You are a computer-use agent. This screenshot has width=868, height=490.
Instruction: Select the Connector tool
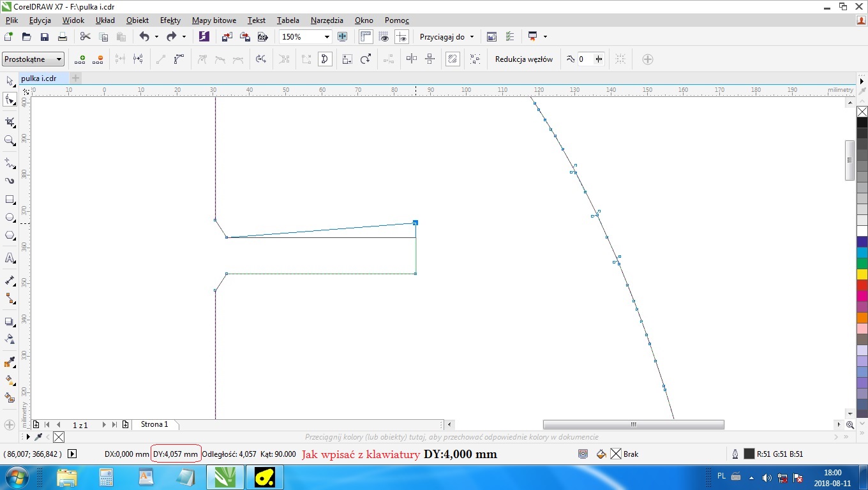tap(10, 298)
